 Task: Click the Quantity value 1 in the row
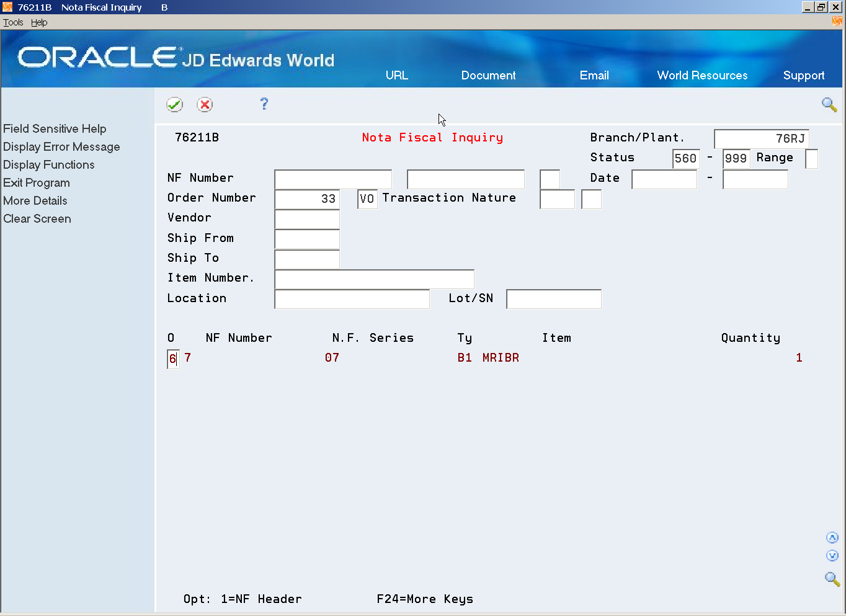pyautogui.click(x=799, y=358)
